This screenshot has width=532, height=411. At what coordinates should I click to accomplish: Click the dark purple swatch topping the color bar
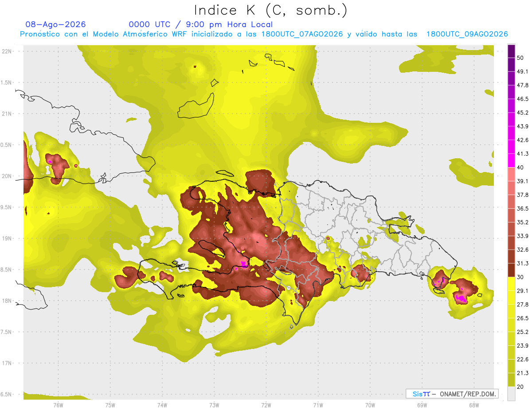point(511,51)
